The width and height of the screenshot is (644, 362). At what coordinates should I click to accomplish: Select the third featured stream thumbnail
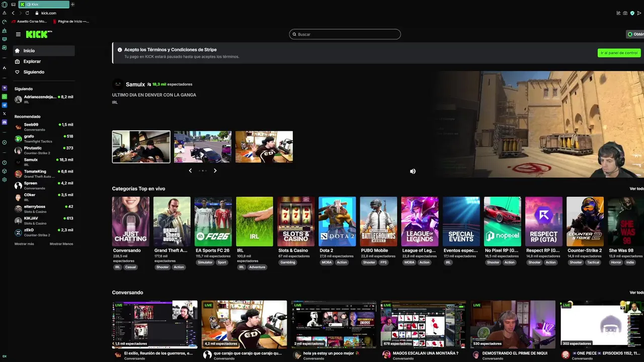[x=264, y=147]
